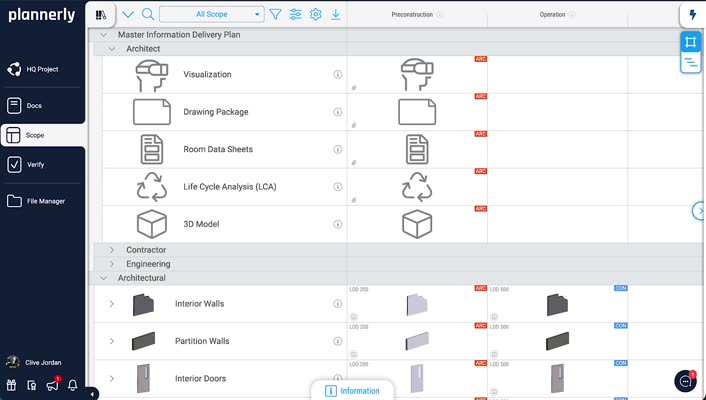Open the library books icon

(101, 15)
